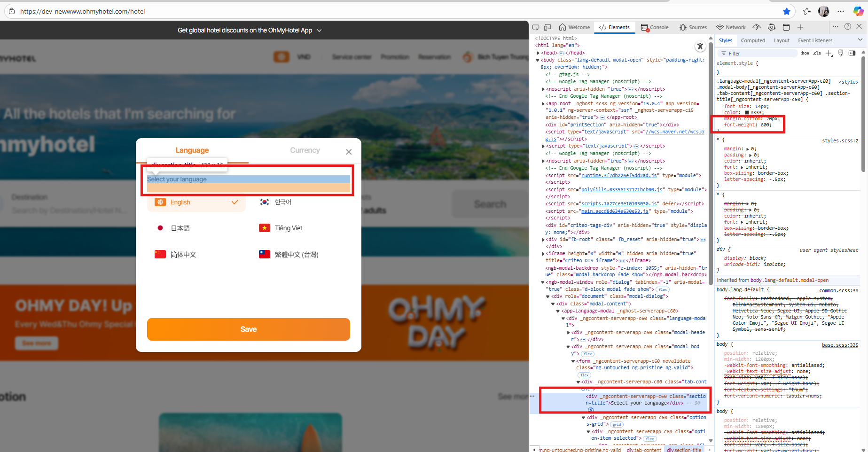The height and width of the screenshot is (452, 868).
Task: Add new style rule with plus icon
Action: click(829, 53)
